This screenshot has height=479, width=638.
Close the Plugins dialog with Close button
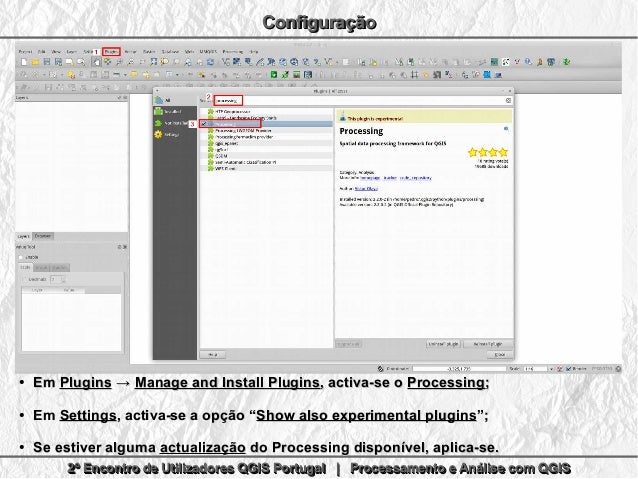[x=499, y=355]
